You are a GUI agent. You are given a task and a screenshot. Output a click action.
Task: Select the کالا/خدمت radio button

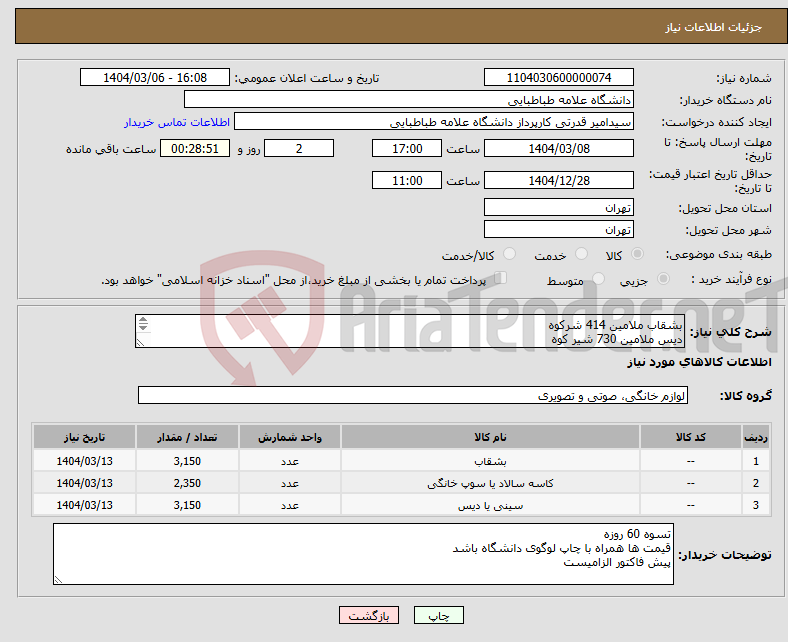[x=509, y=254]
